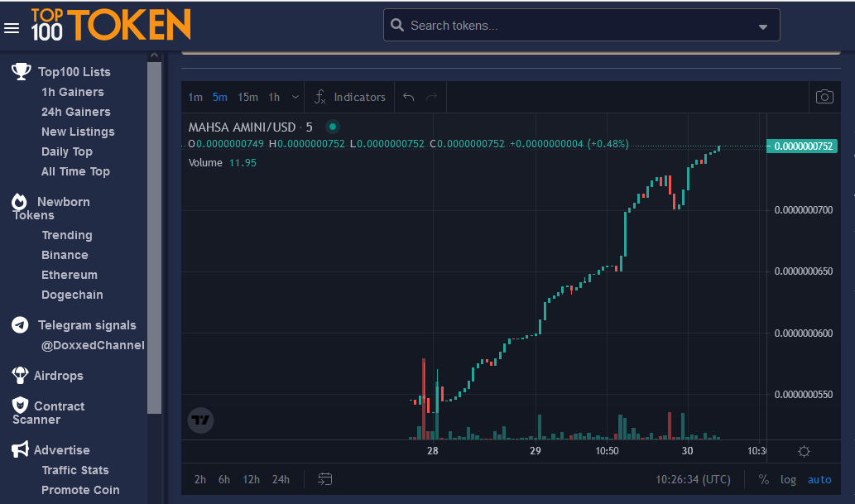This screenshot has width=855, height=504.
Task: Open the search tokens dropdown arrow
Action: (x=762, y=26)
